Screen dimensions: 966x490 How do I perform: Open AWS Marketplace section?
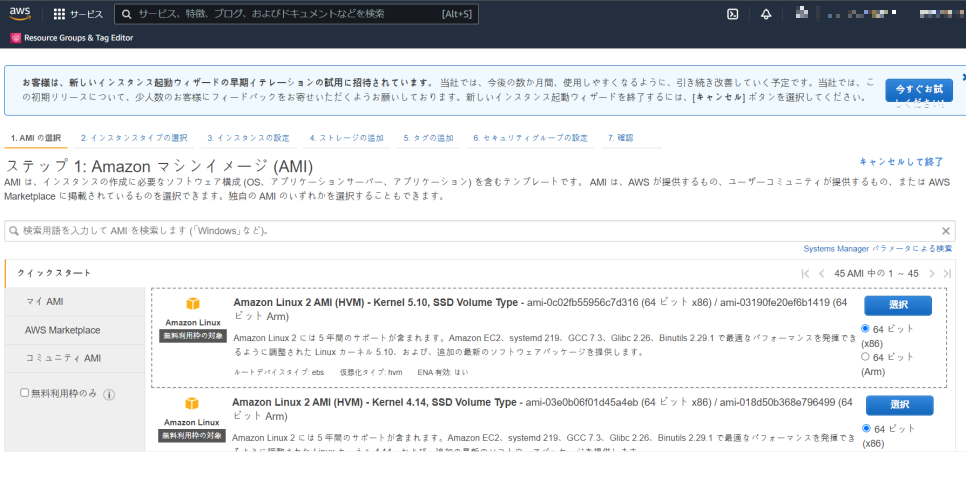(75, 330)
